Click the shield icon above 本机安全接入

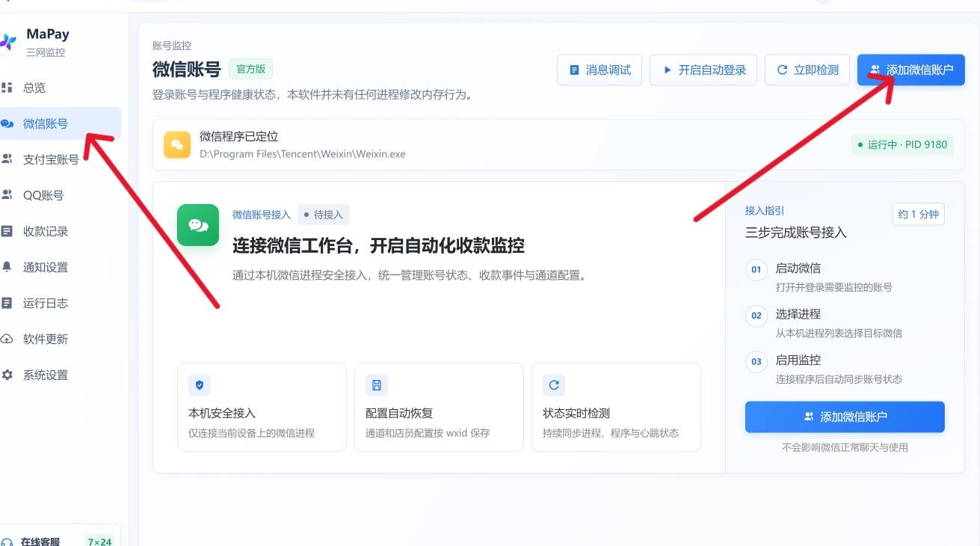(200, 385)
